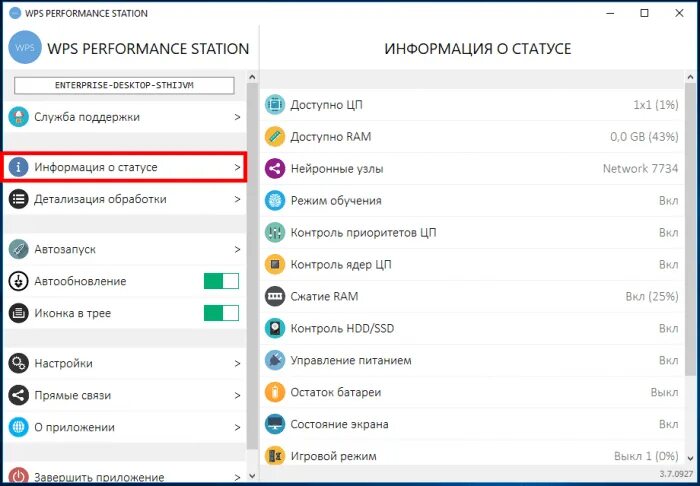700x486 pixels.
Task: Click the Вкл value for Контроль HDD/SSD
Action: [x=669, y=328]
